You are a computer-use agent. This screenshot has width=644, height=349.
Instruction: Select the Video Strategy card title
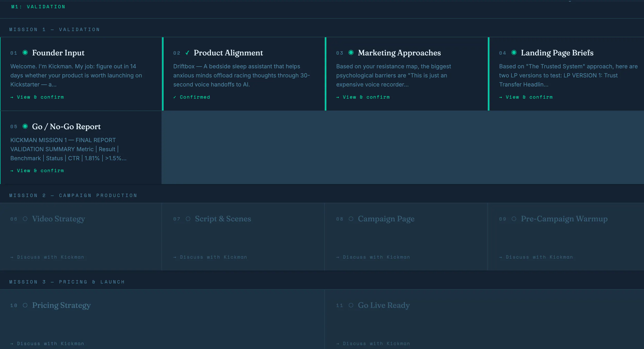click(x=58, y=219)
